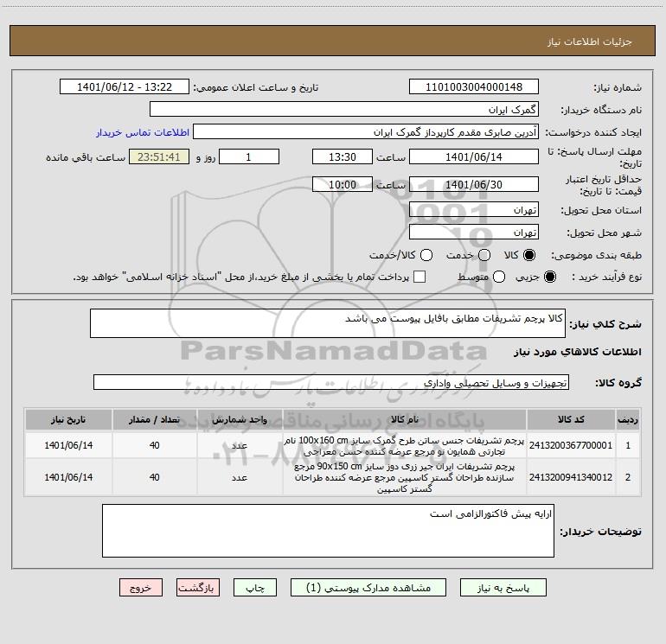Click the price validity time 10:00 field

(x=343, y=184)
